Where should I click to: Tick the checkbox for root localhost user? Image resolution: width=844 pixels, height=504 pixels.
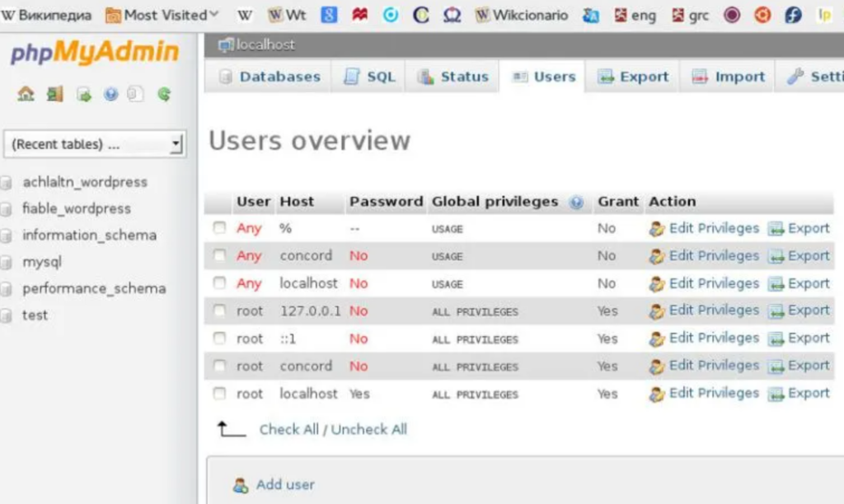(219, 394)
